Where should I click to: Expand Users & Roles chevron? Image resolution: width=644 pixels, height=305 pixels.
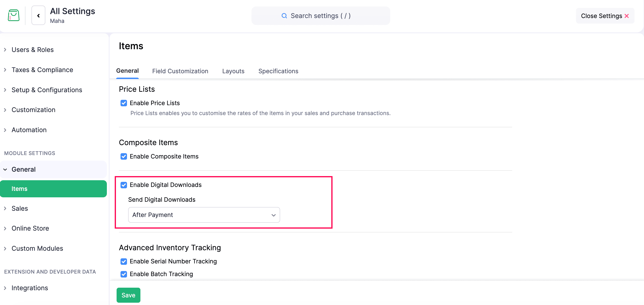(x=5, y=50)
